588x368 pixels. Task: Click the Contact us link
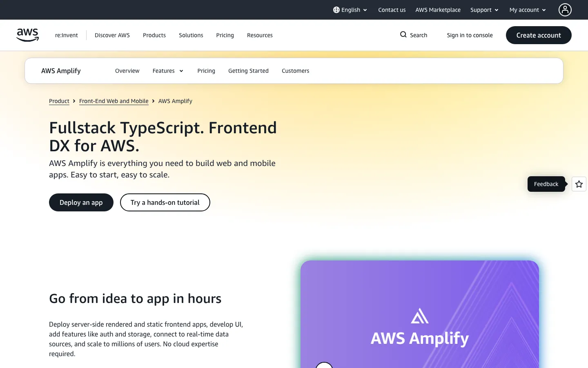[392, 10]
